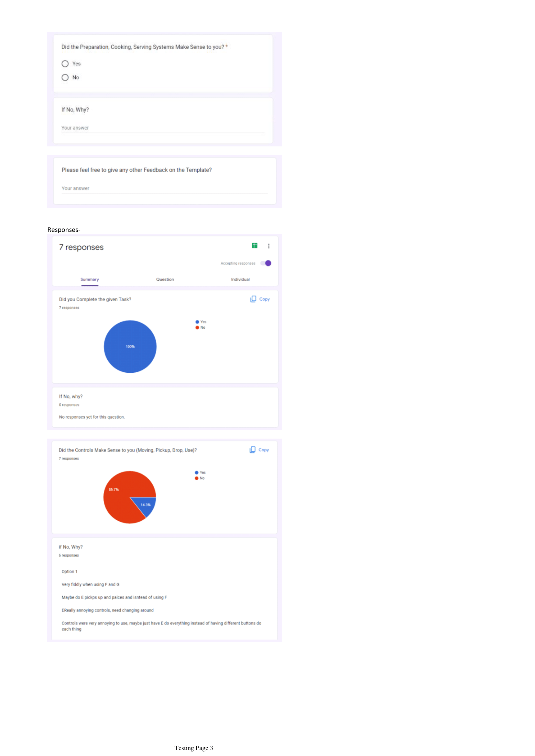This screenshot has height=756, width=535.
Task: Click the copy icon for Complete Task chart
Action: [253, 299]
